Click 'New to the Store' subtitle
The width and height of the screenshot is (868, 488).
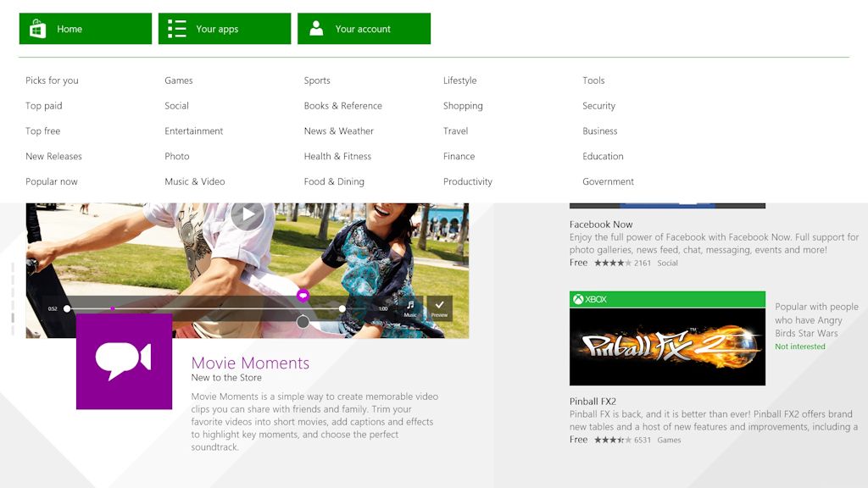[226, 377]
